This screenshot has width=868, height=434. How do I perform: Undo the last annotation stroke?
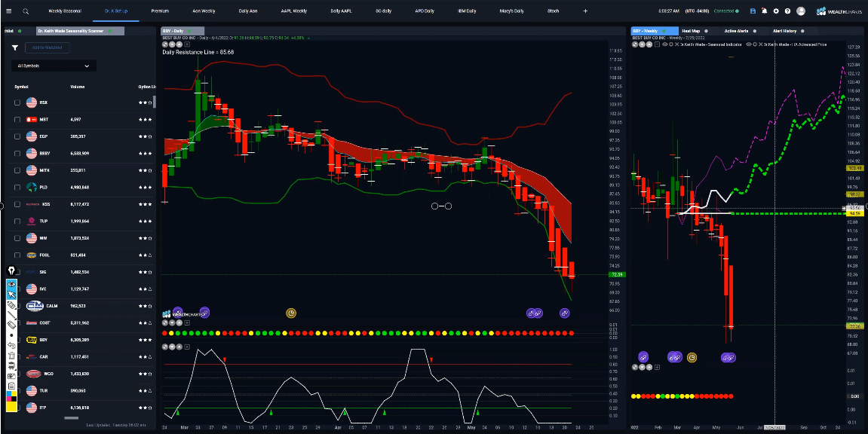pyautogui.click(x=11, y=345)
